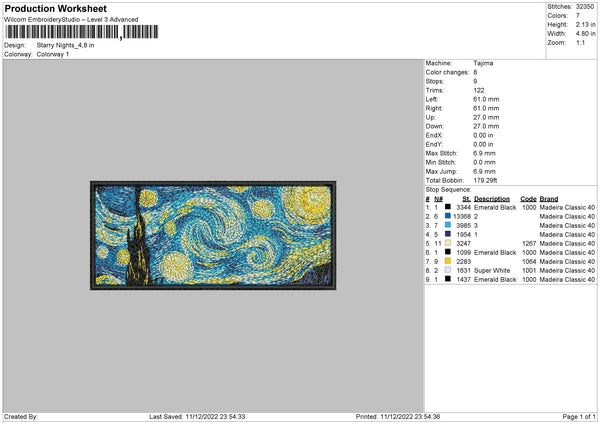The height and width of the screenshot is (424, 600).
Task: Select the navy swatch in stop 4
Action: click(x=448, y=234)
